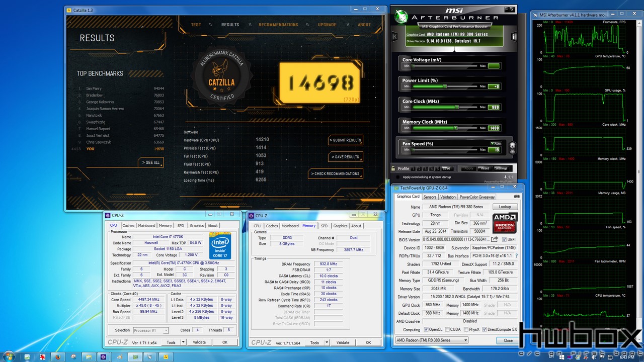Click Ian Parry in the top benchmarks

(94, 88)
